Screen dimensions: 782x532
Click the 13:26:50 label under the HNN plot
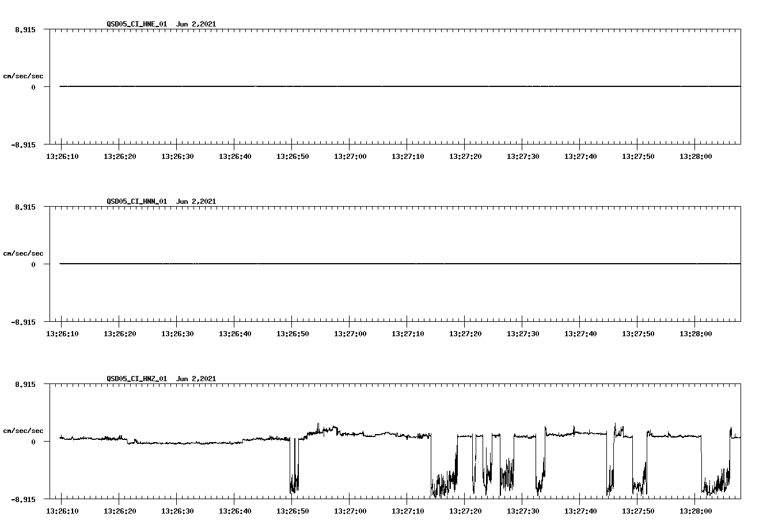coord(292,334)
